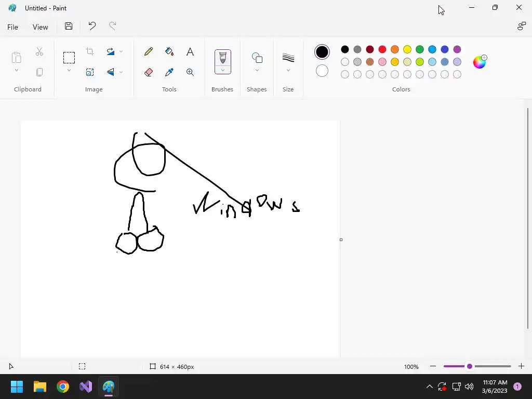The height and width of the screenshot is (399, 532).
Task: Click the Crop icon
Action: 90,51
